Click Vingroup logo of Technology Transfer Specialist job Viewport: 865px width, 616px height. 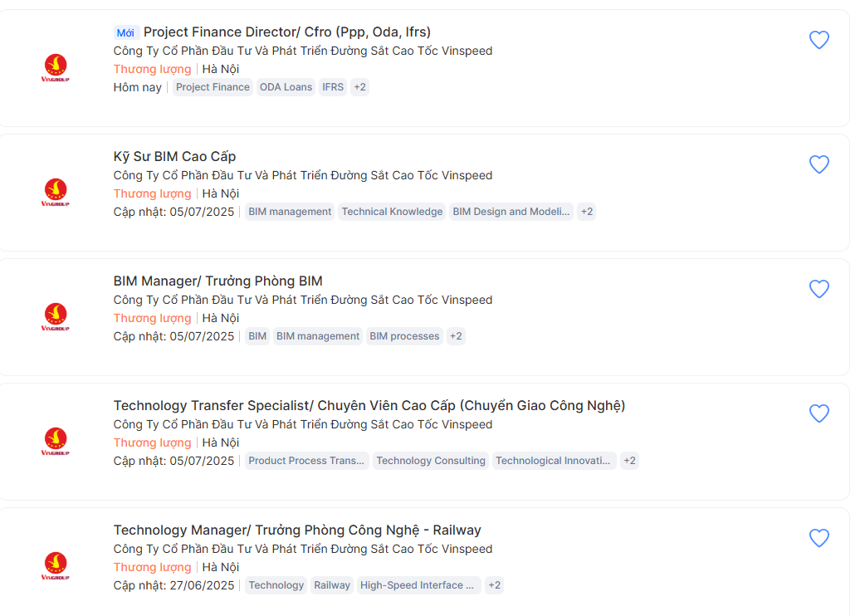coord(56,442)
